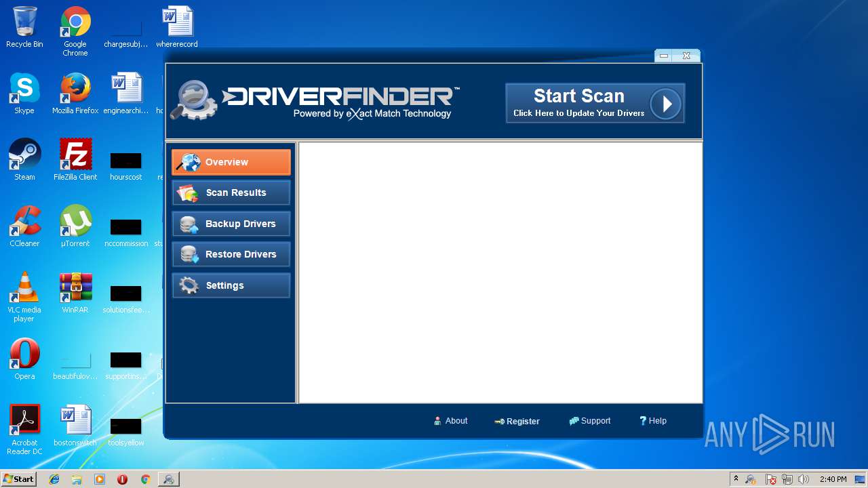Open the Help link
Viewport: 868px width, 488px height.
653,421
